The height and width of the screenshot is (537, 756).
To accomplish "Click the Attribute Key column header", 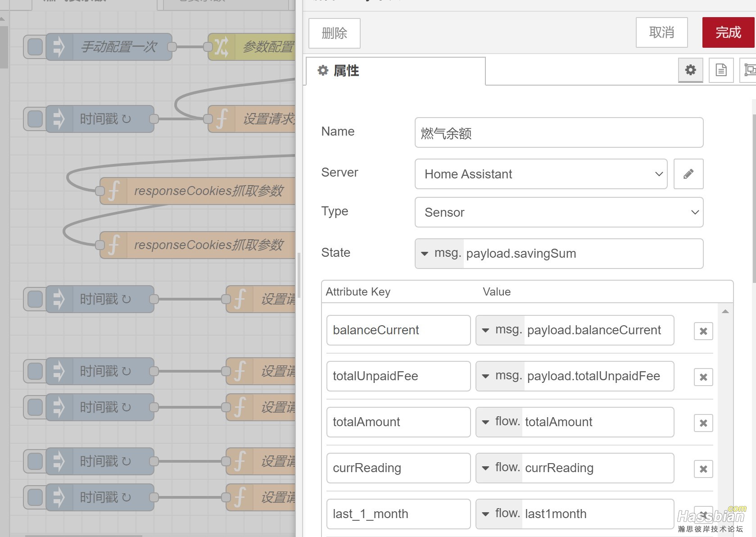I will [x=358, y=292].
